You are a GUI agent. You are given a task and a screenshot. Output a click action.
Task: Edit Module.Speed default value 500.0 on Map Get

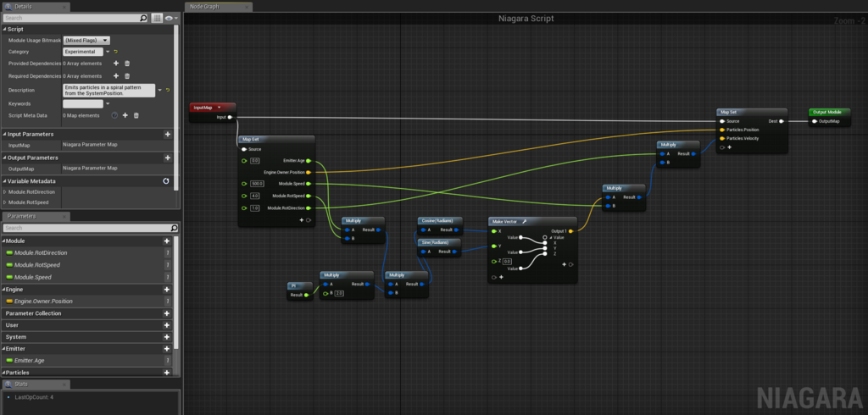[x=258, y=184]
